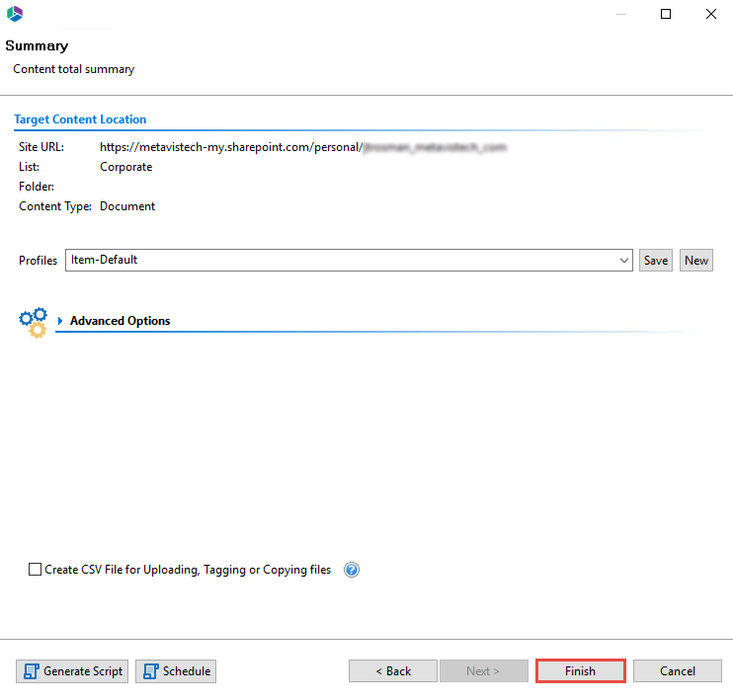The width and height of the screenshot is (733, 700).
Task: Go Back to the previous step
Action: [393, 671]
